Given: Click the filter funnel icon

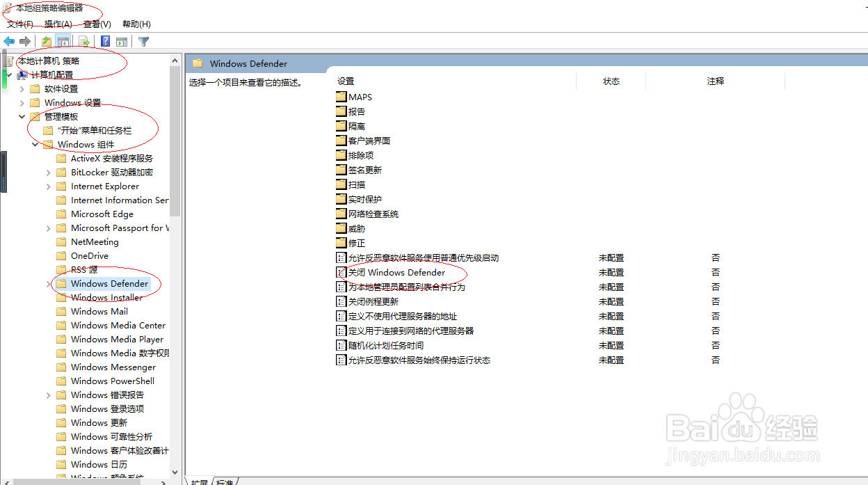Looking at the screenshot, I should pyautogui.click(x=143, y=42).
